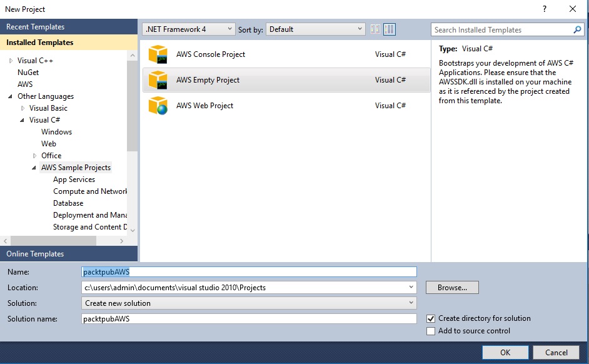Viewport: 589px width, 364px height.
Task: Select Database sample category
Action: [x=68, y=203]
